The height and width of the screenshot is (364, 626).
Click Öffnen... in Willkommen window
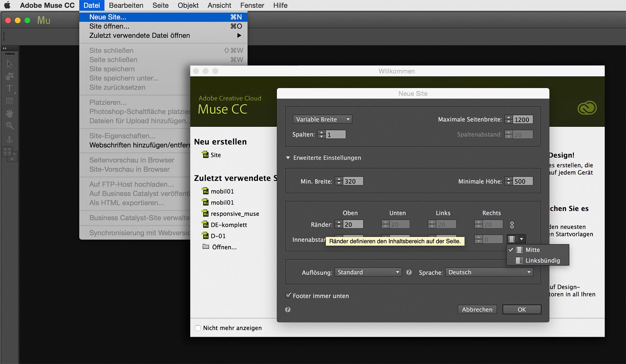(x=224, y=247)
